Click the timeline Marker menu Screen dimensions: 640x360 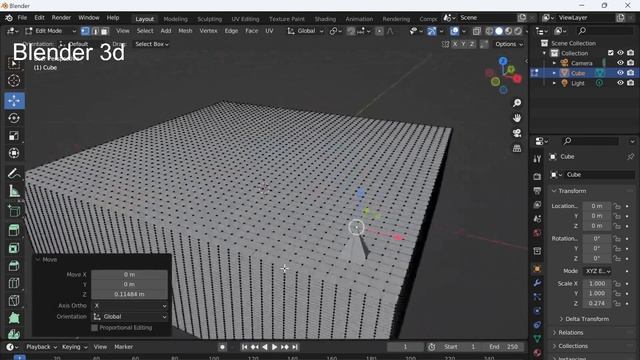123,347
